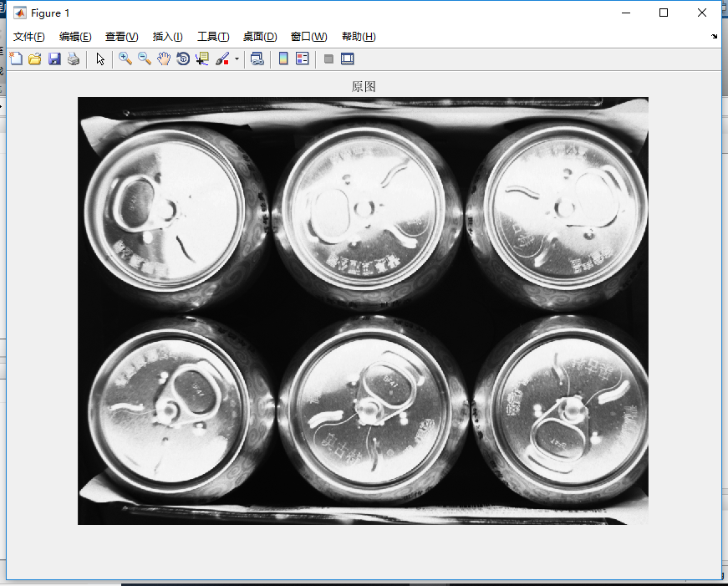Open the 帮助(H) menu
Image resolution: width=728 pixels, height=586 pixels.
point(359,37)
